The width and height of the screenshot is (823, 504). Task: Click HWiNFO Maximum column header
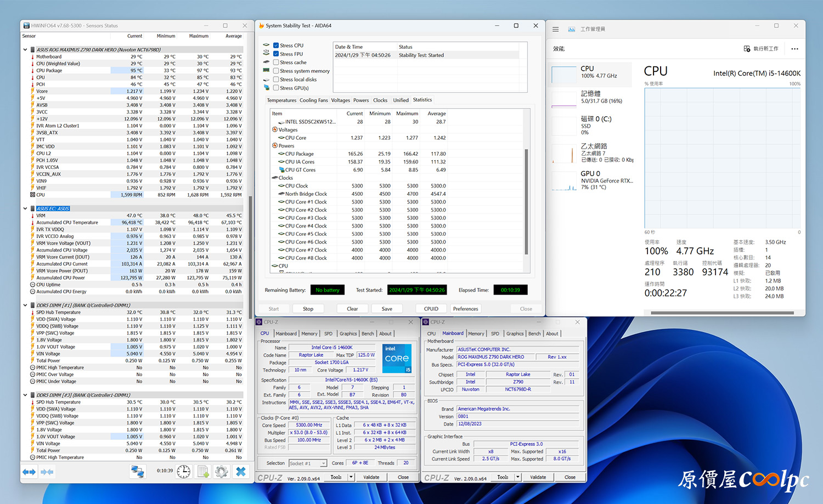[199, 36]
